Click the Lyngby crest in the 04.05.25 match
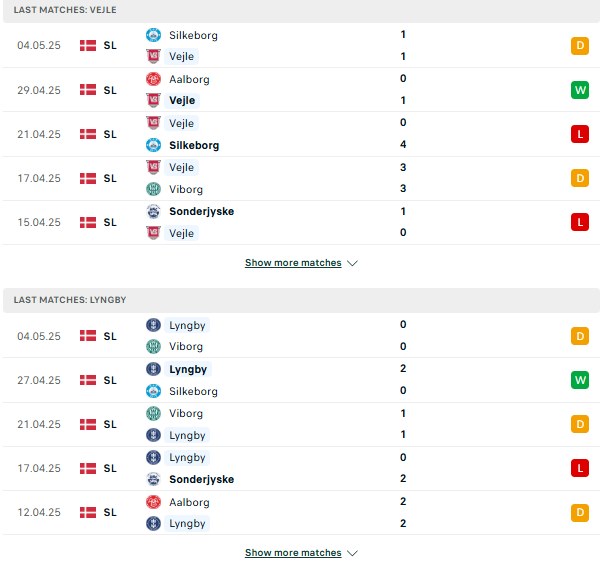 point(153,325)
